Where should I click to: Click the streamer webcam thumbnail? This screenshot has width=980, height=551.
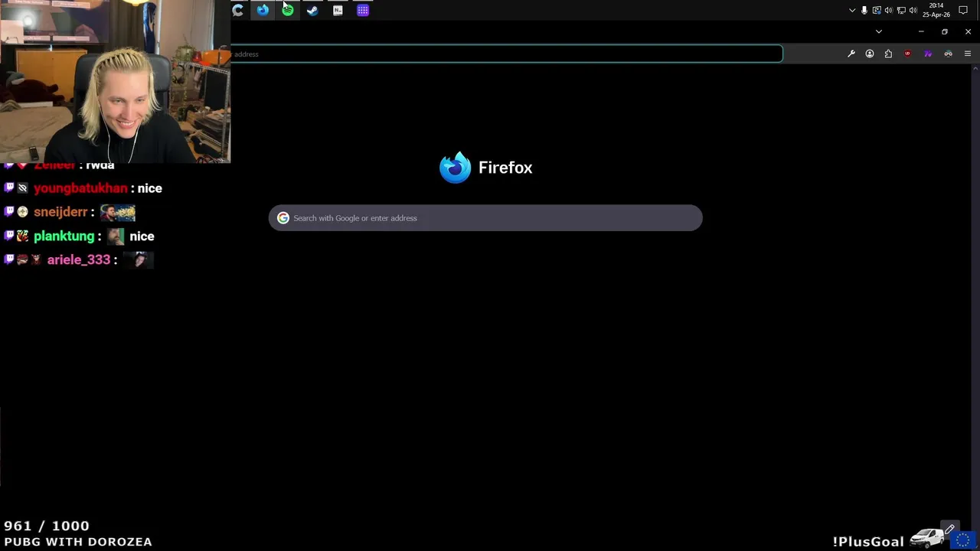coord(115,81)
